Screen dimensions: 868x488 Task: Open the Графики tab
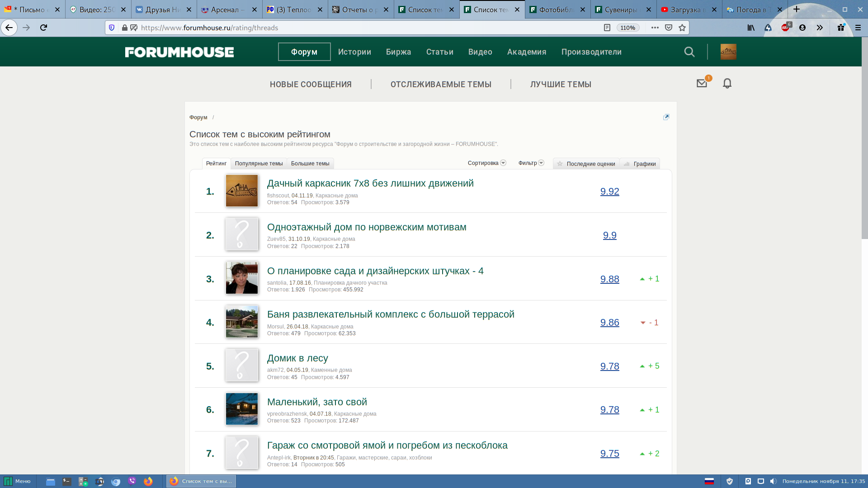pos(640,164)
